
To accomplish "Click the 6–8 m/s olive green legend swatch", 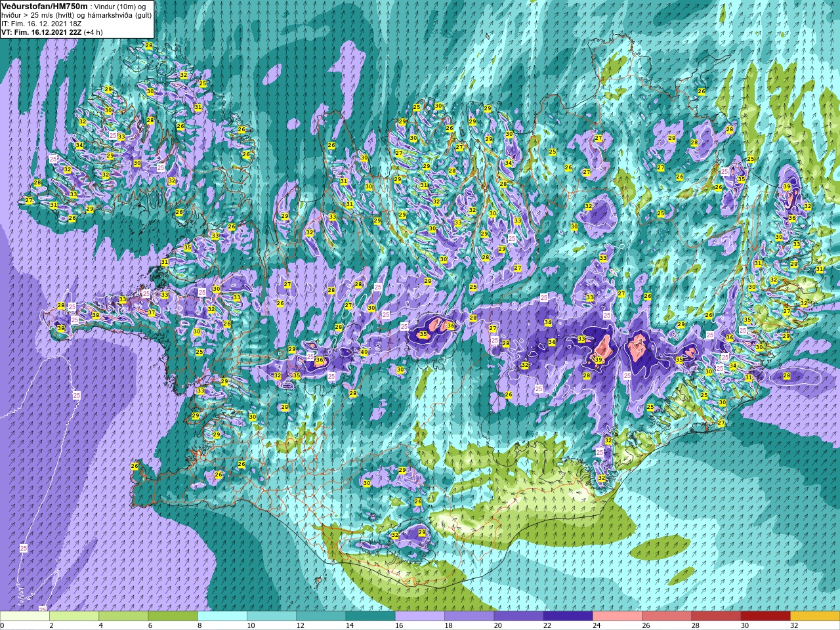I will (x=173, y=616).
